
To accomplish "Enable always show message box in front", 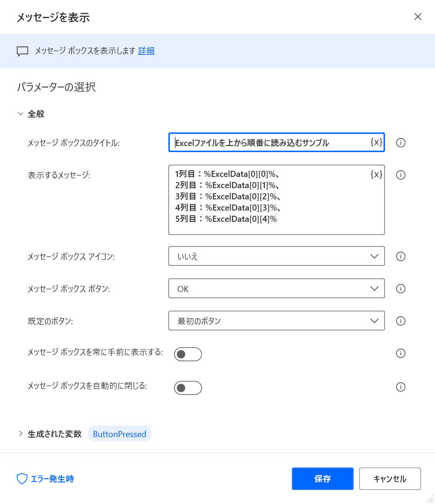I will tap(188, 354).
